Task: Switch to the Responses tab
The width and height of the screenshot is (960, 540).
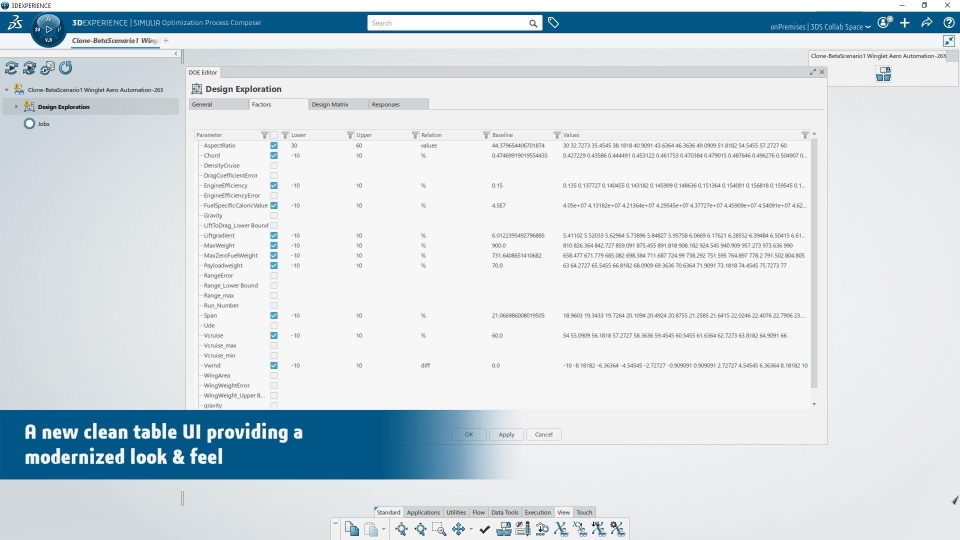Action: [x=398, y=105]
